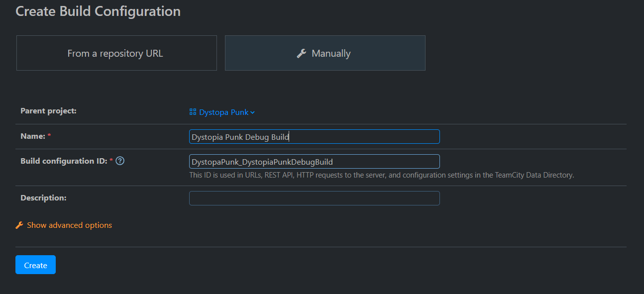644x294 pixels.
Task: Click wrench icon beside Show advanced options
Action: [19, 225]
